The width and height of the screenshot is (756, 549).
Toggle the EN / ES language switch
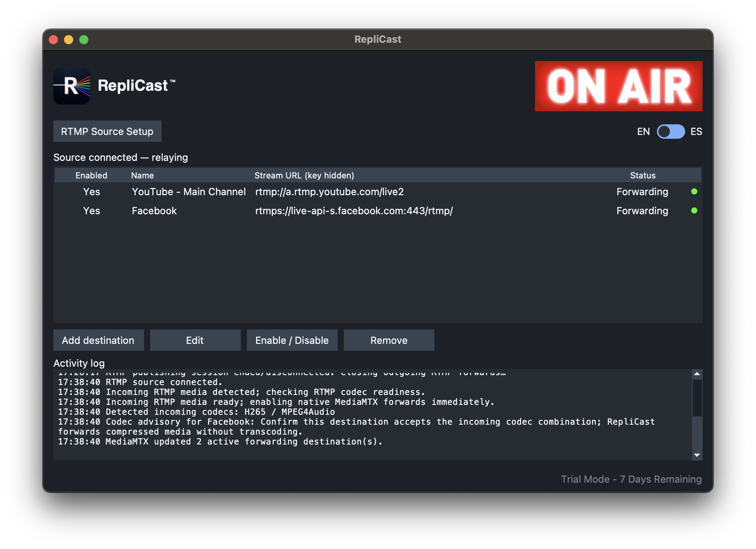[671, 132]
